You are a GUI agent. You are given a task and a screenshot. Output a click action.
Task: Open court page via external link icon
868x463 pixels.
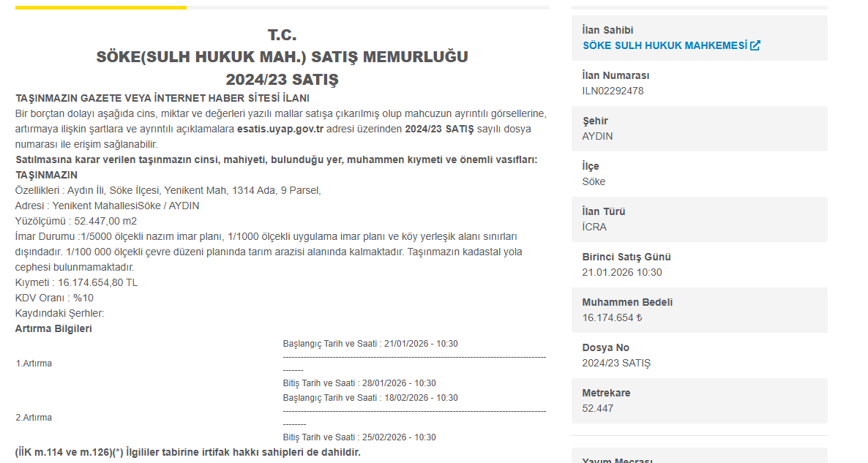coord(757,45)
